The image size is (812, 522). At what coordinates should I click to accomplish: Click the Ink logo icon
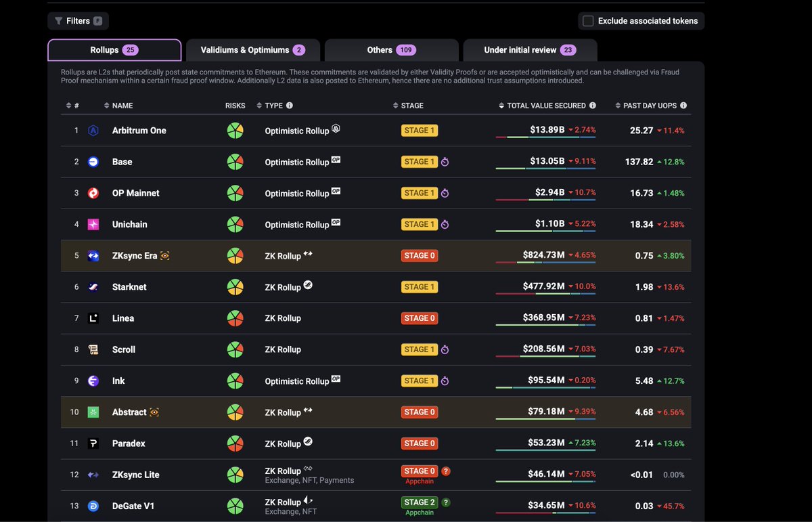tap(93, 381)
